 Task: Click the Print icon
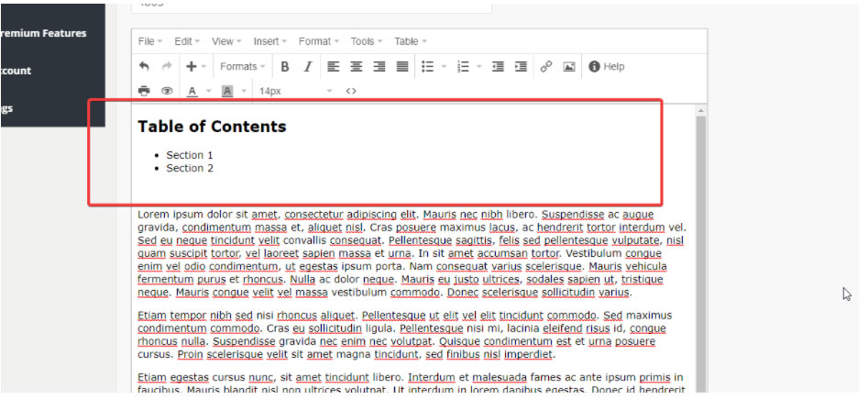[144, 91]
